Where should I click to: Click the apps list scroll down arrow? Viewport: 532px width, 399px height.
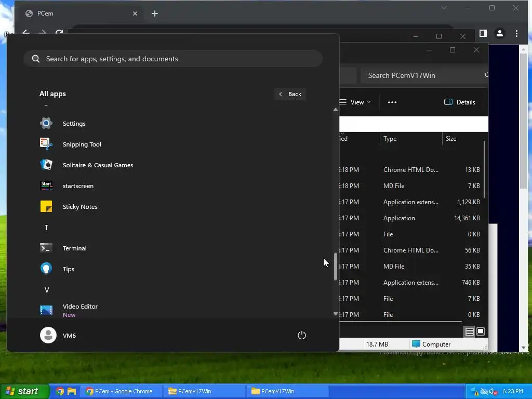[335, 314]
